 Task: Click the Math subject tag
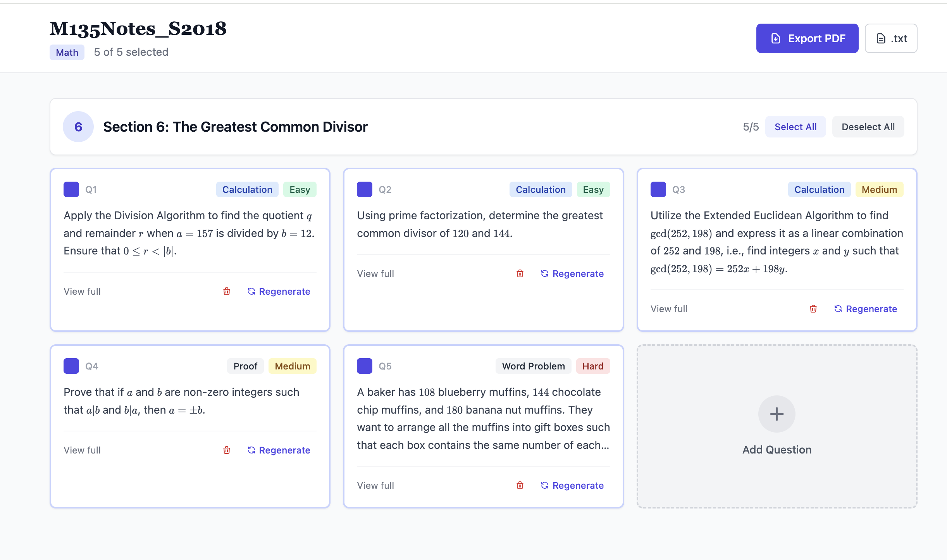[67, 52]
